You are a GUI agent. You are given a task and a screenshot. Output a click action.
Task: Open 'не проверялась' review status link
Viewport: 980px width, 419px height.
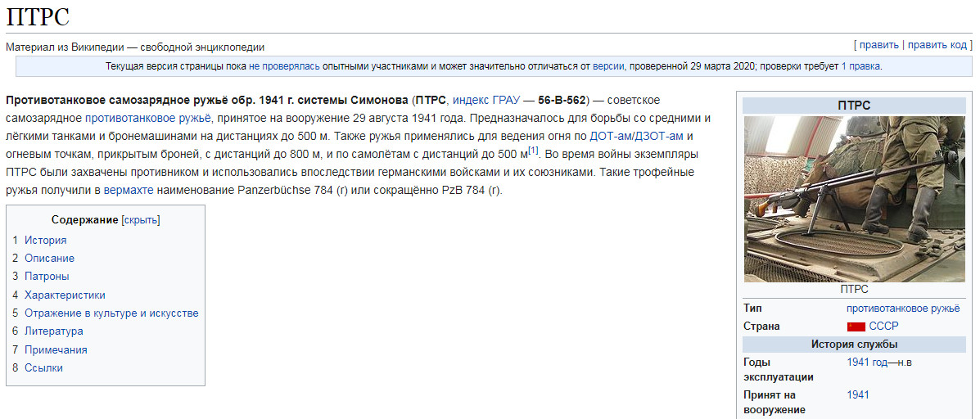(284, 65)
